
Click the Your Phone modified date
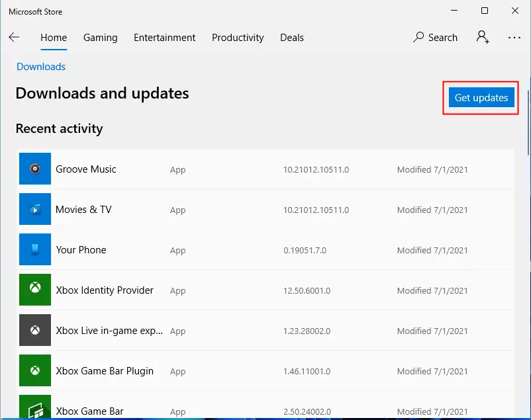(x=432, y=250)
